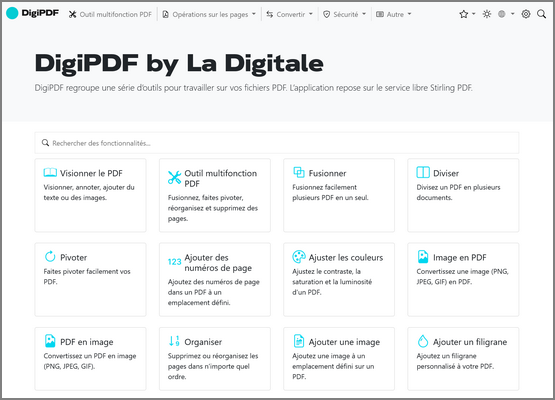The height and width of the screenshot is (400, 555).
Task: Click the Pivoter rotate icon
Action: [x=50, y=256]
